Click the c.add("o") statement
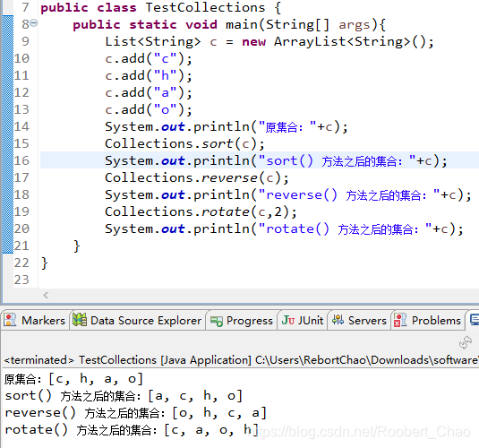 149,109
